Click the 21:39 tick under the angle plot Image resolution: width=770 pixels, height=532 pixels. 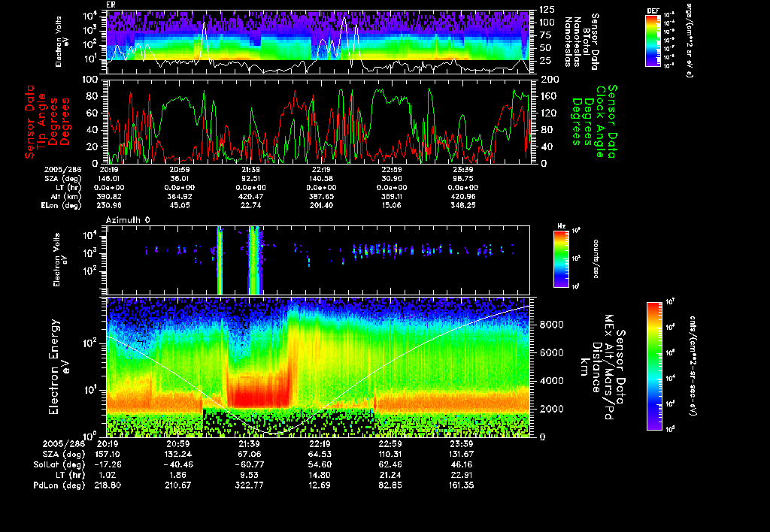coord(252,169)
